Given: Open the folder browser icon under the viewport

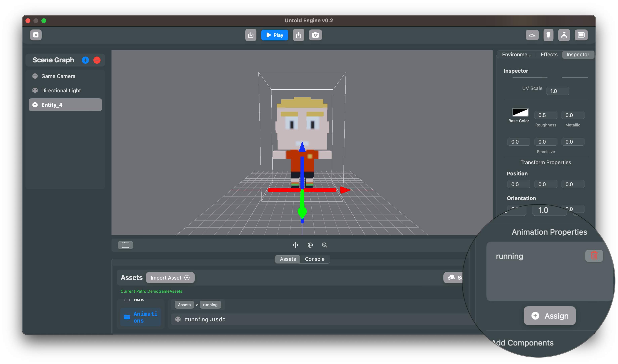Looking at the screenshot, I should (x=125, y=245).
